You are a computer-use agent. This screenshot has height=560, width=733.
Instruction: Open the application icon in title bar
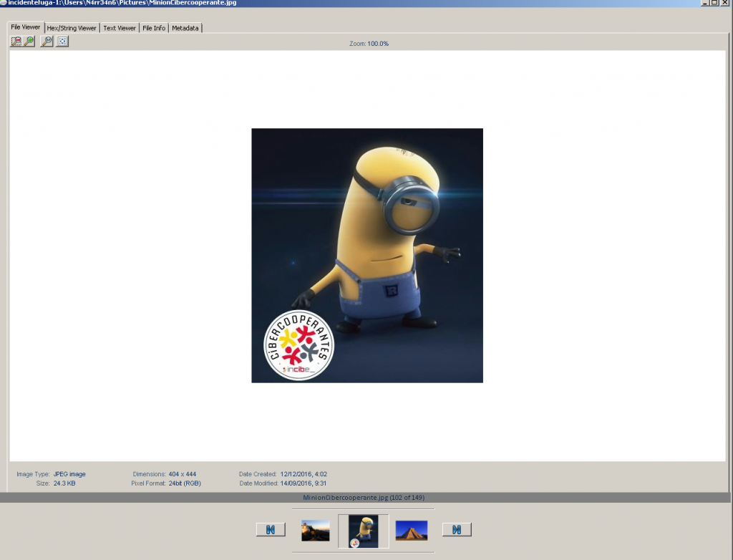(3, 3)
